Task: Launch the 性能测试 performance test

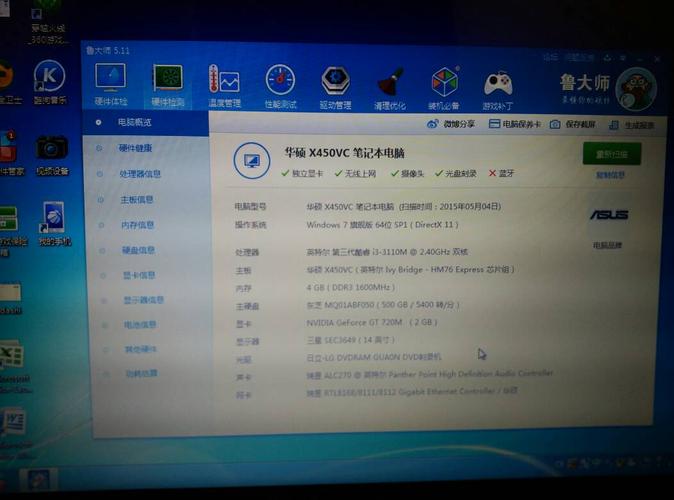Action: coord(280,86)
